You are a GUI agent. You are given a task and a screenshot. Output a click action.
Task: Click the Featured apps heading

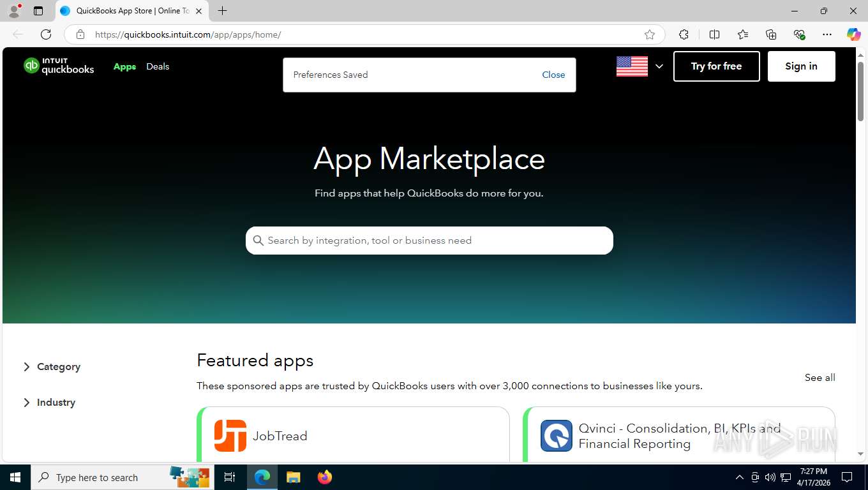255,360
